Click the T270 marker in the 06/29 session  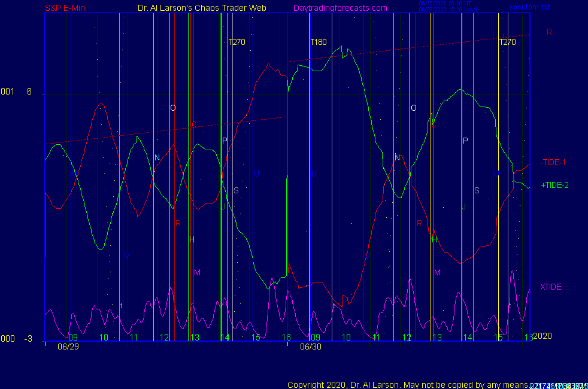pos(237,42)
